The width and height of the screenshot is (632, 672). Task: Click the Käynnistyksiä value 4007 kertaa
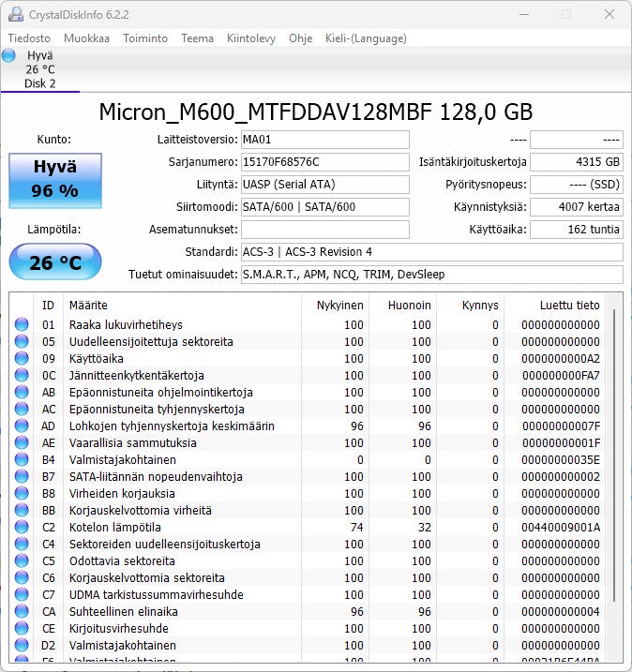tap(577, 207)
